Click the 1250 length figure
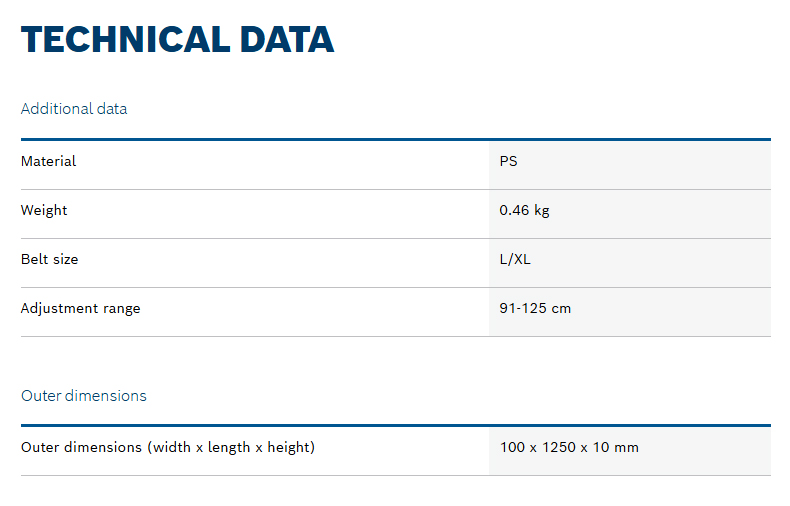 [x=559, y=447]
